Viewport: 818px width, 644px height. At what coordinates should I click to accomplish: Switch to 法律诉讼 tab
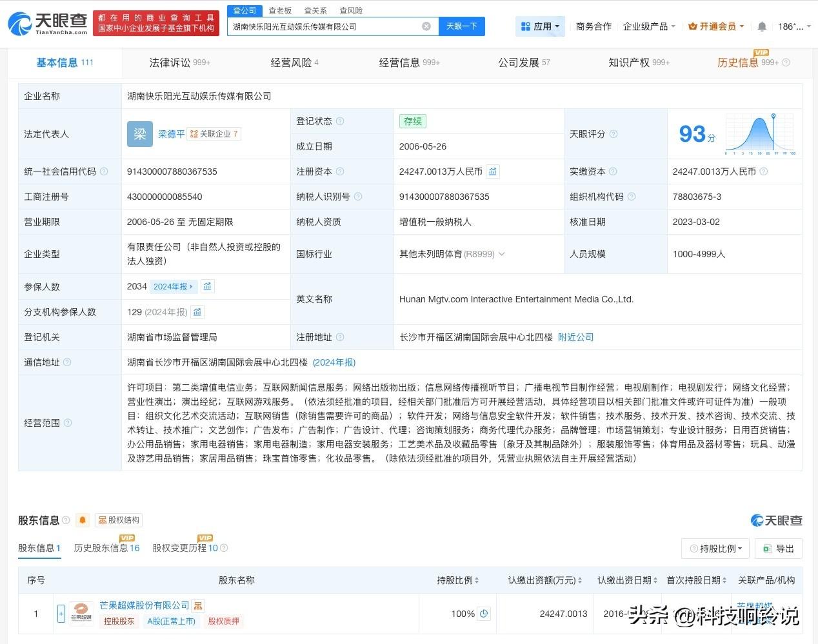179,63
